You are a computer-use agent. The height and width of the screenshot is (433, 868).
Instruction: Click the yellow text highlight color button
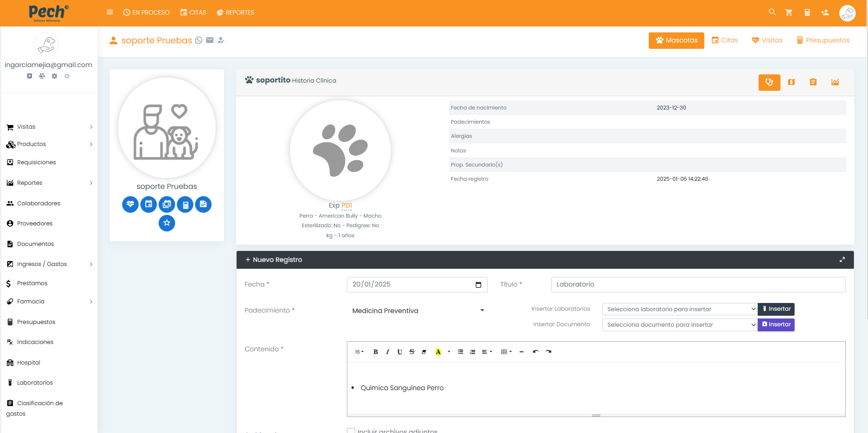(x=438, y=352)
